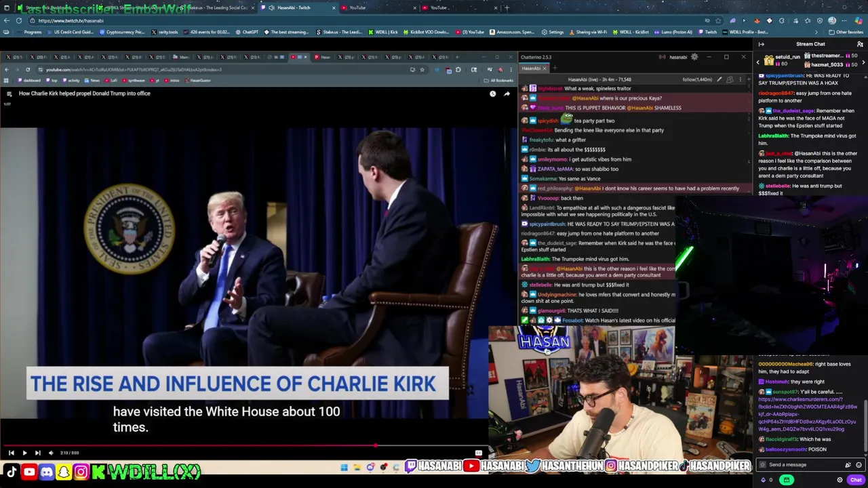Go to previous video in player
Viewport: 868px width, 488px height.
click(x=11, y=453)
